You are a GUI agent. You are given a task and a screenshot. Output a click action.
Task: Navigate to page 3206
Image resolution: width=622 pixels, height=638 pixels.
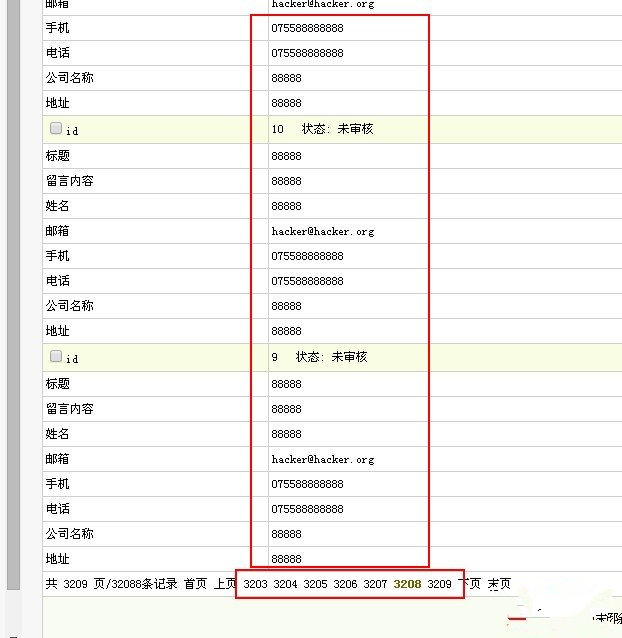point(345,584)
